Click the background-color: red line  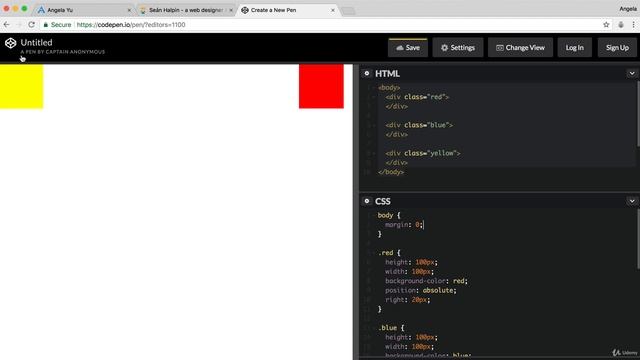click(x=426, y=281)
